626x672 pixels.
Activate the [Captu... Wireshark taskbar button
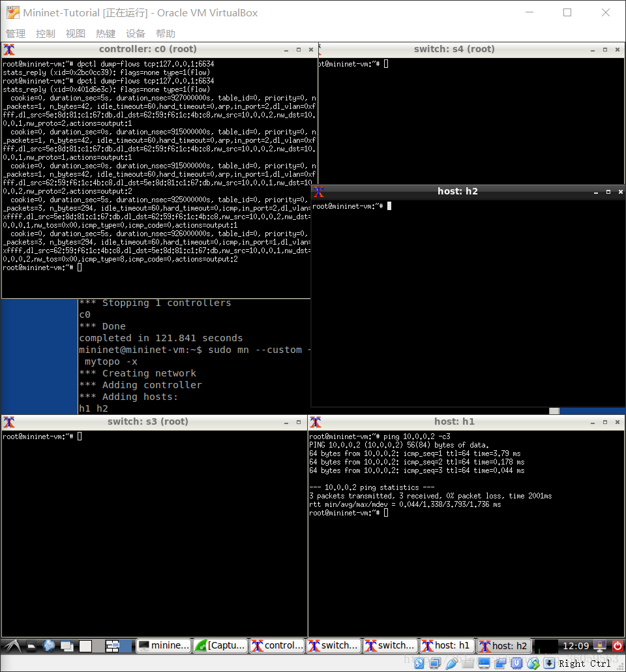click(x=220, y=646)
